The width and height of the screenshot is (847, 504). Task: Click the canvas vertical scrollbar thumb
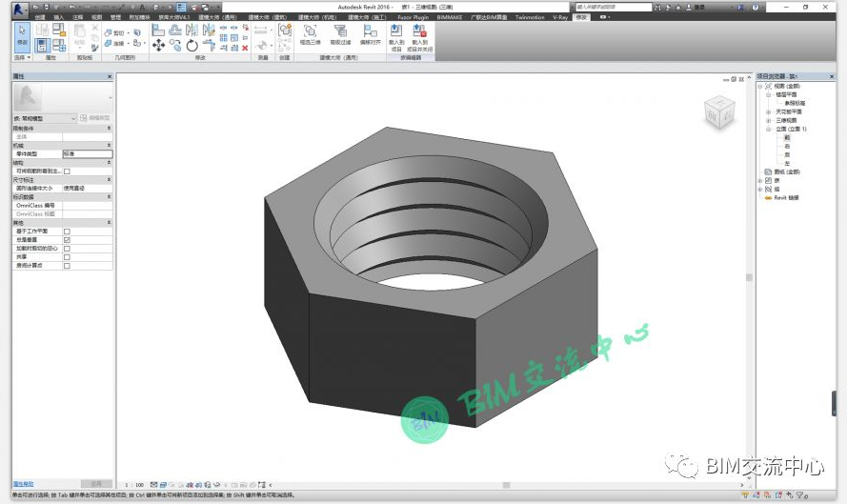click(x=749, y=277)
